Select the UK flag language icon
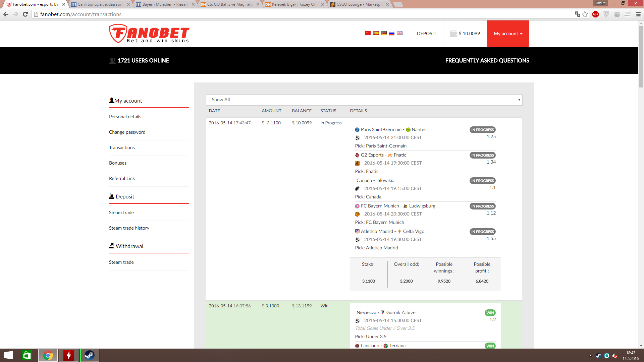This screenshot has height=362, width=644. (x=400, y=33)
